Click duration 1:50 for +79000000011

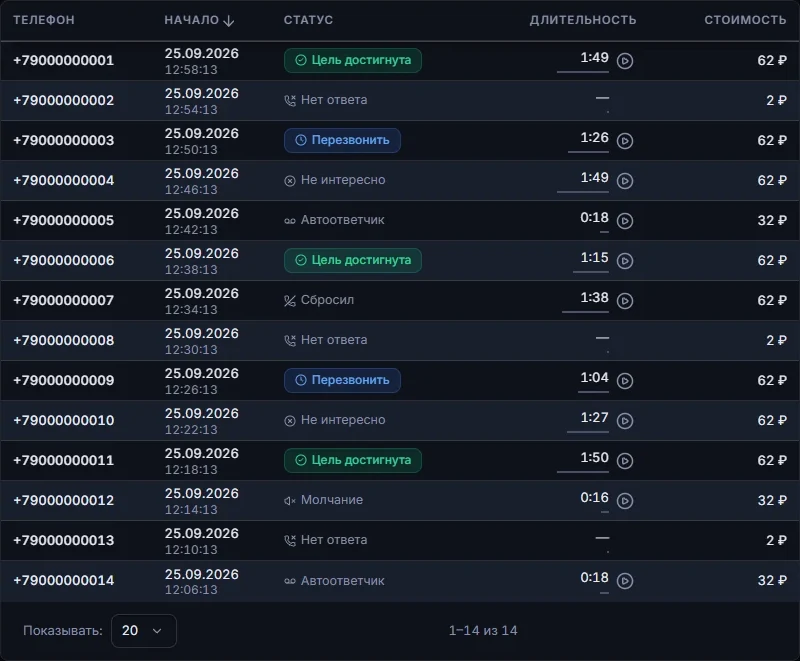pyautogui.click(x=594, y=457)
